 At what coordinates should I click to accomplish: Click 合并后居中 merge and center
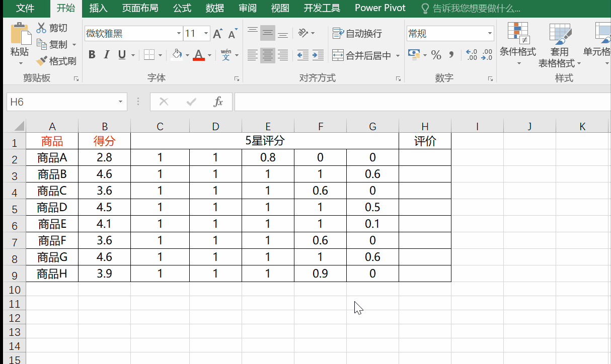click(362, 55)
